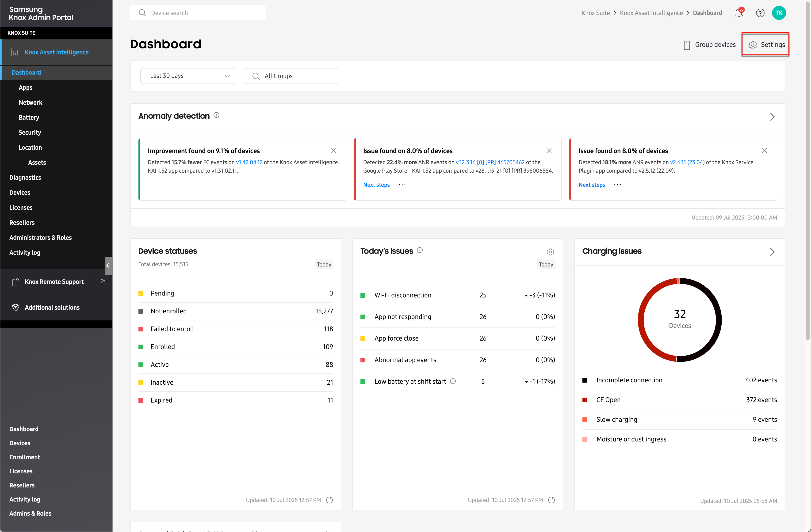Click the All Groups search field

[x=291, y=76]
